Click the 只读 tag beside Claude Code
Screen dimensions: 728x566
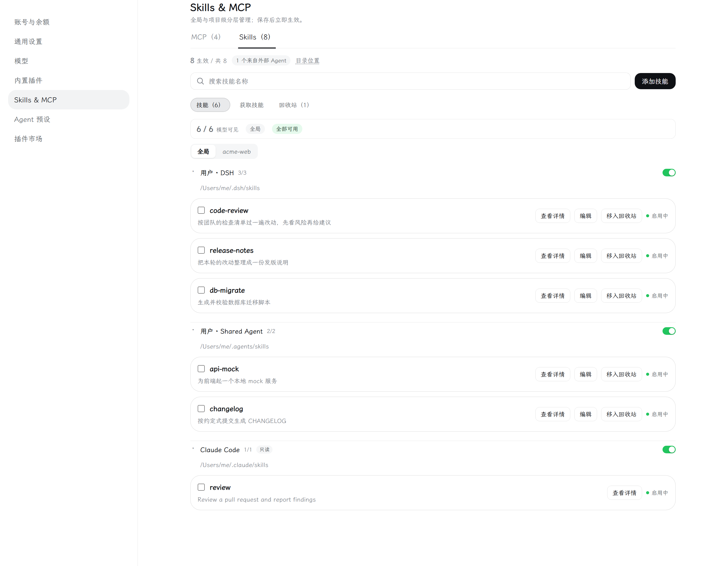265,450
